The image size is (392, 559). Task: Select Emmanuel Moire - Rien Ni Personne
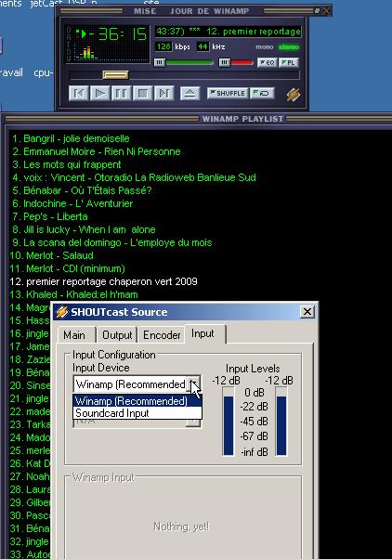97,151
